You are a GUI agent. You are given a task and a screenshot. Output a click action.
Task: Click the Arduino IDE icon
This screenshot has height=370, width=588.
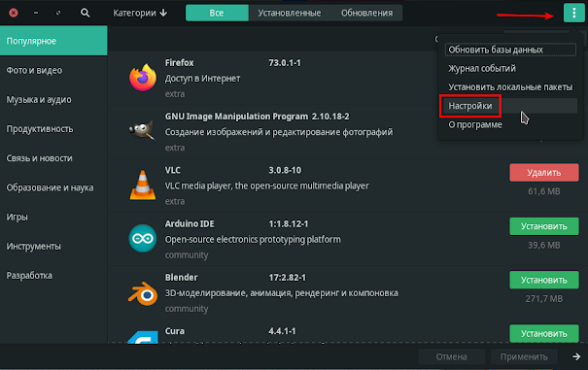[143, 239]
